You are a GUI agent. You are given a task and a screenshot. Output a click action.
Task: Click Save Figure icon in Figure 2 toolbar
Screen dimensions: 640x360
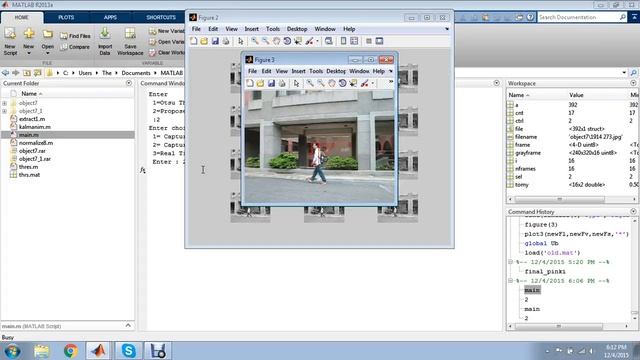coord(215,41)
